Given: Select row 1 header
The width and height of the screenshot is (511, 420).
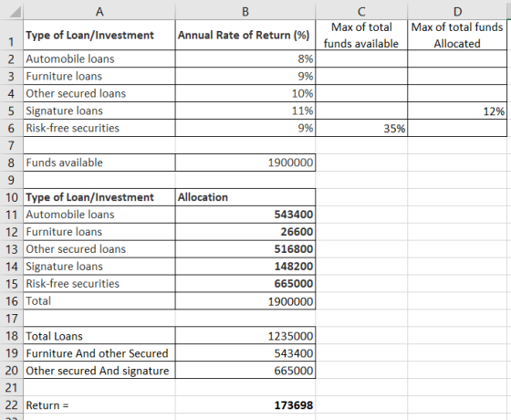Looking at the screenshot, I should tap(11, 36).
